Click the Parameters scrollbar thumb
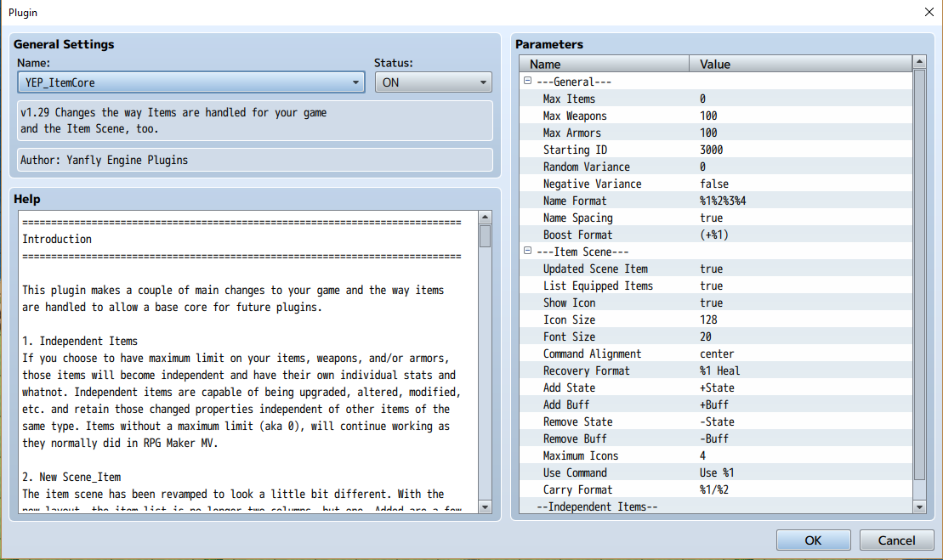The image size is (943, 560). pos(919,275)
